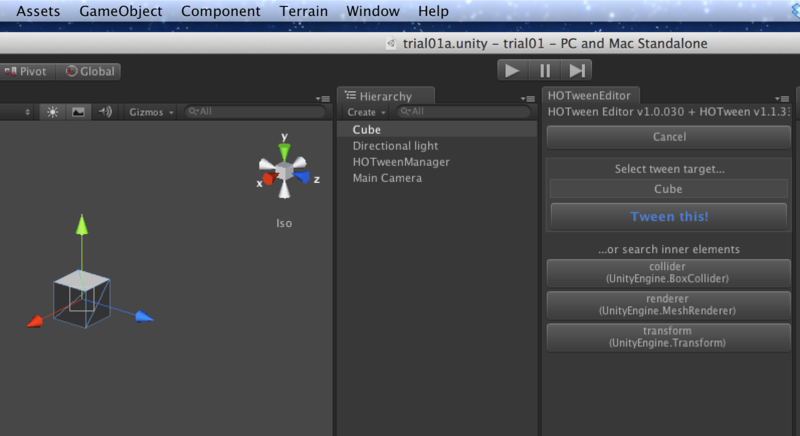Screen dimensions: 800x436
Task: Open the Component menu
Action: pos(220,11)
